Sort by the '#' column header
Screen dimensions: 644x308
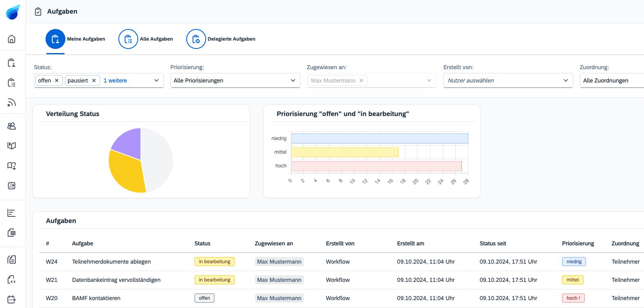pos(48,243)
